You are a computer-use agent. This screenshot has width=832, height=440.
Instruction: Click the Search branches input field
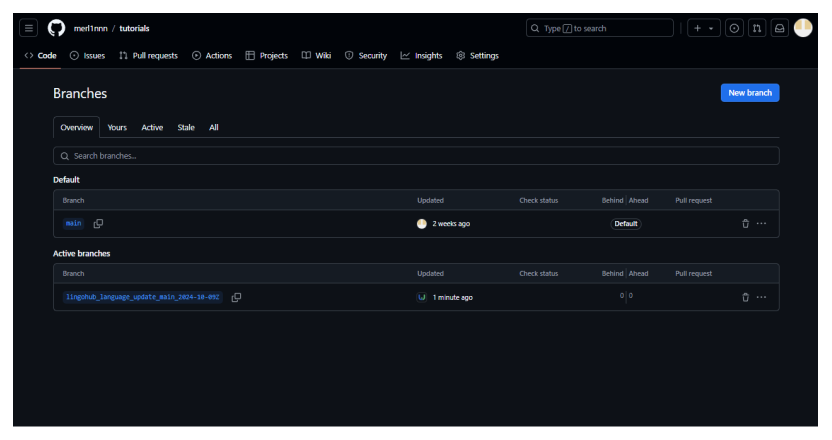click(416, 156)
